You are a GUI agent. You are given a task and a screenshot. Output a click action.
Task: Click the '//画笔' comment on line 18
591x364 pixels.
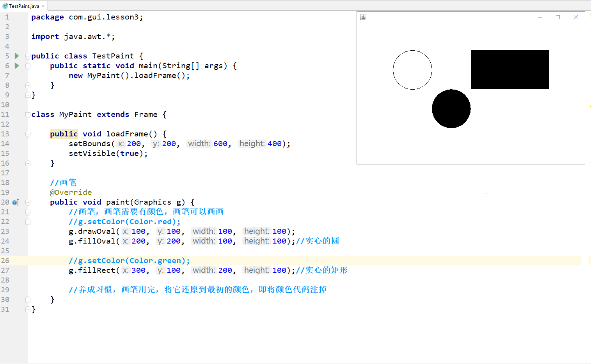(x=63, y=182)
